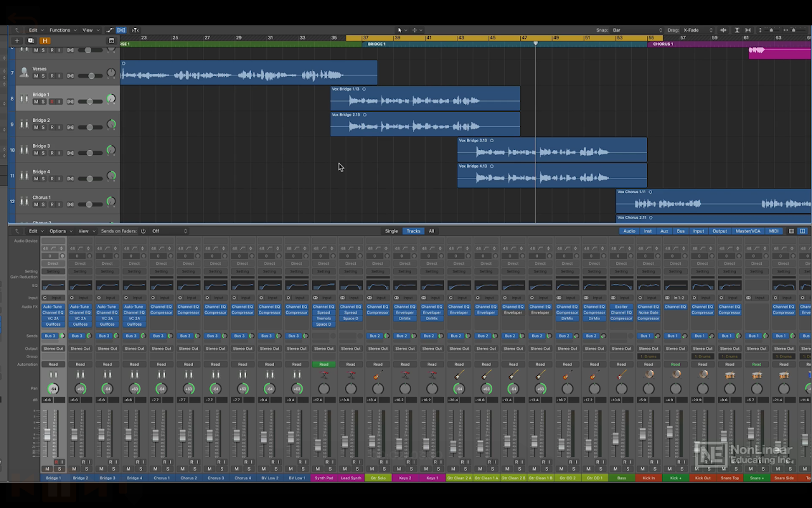Toggle the orange Hide tracks H button
This screenshot has height=508, width=812.
coord(44,41)
